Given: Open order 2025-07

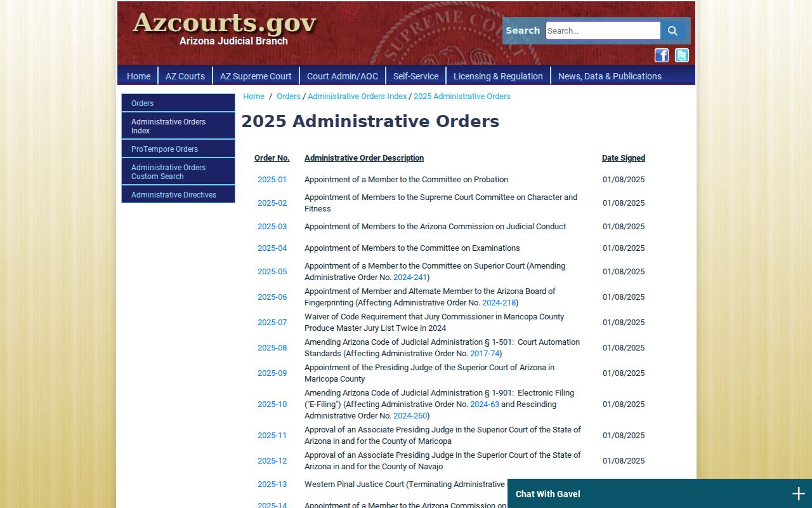Looking at the screenshot, I should [x=272, y=323].
